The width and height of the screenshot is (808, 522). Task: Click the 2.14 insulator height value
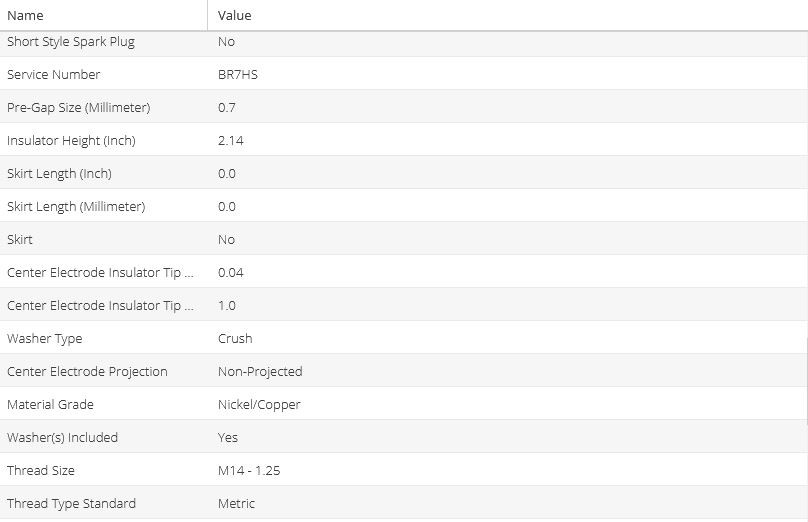pos(231,141)
